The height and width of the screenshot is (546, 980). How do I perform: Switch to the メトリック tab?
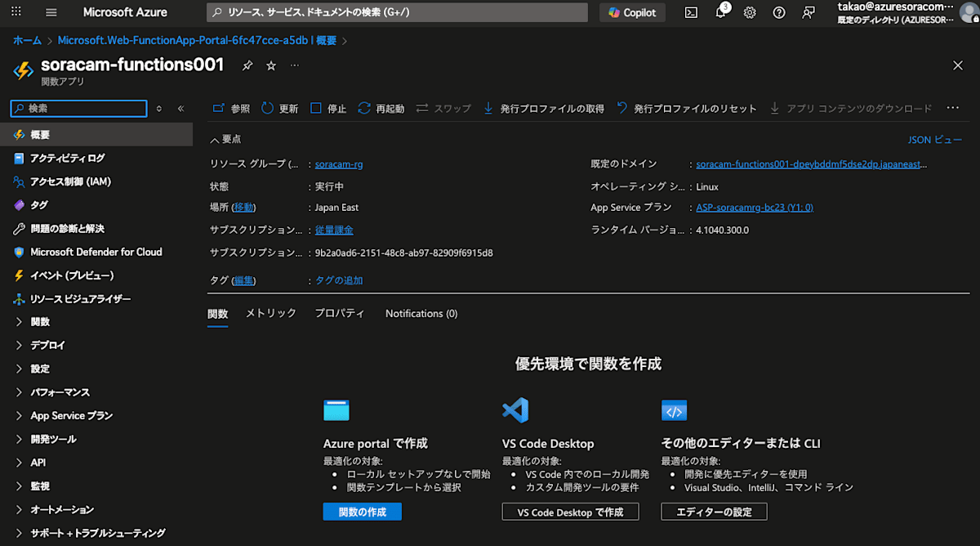[x=271, y=314]
